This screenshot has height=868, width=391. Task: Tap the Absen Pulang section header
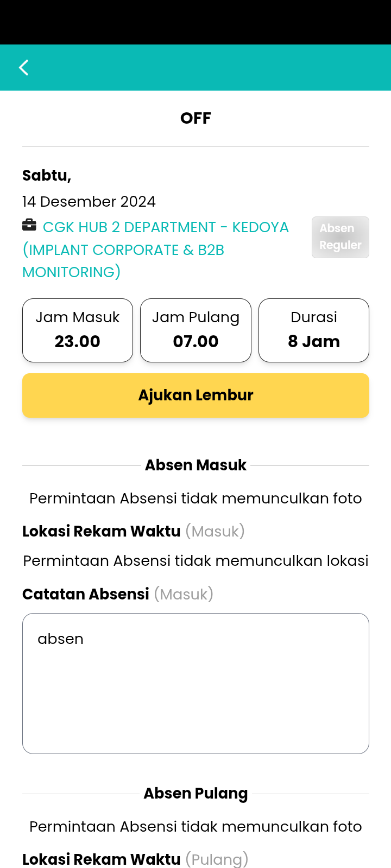point(195,794)
